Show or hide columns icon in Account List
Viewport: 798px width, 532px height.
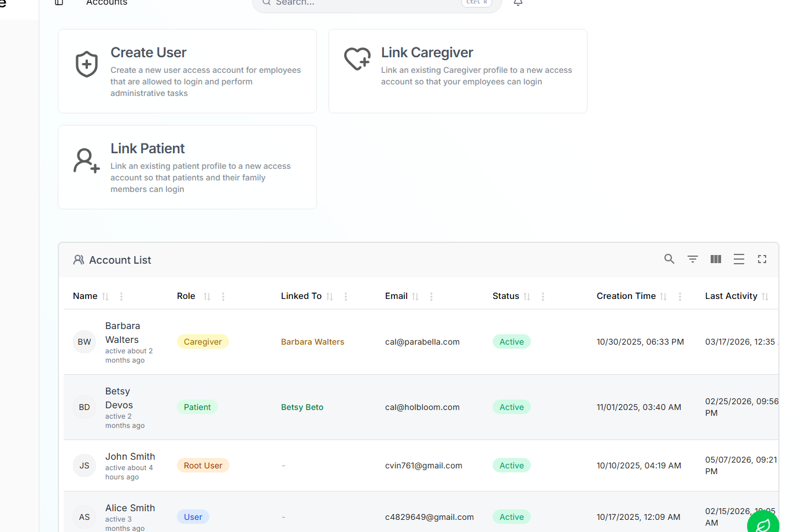tap(716, 259)
